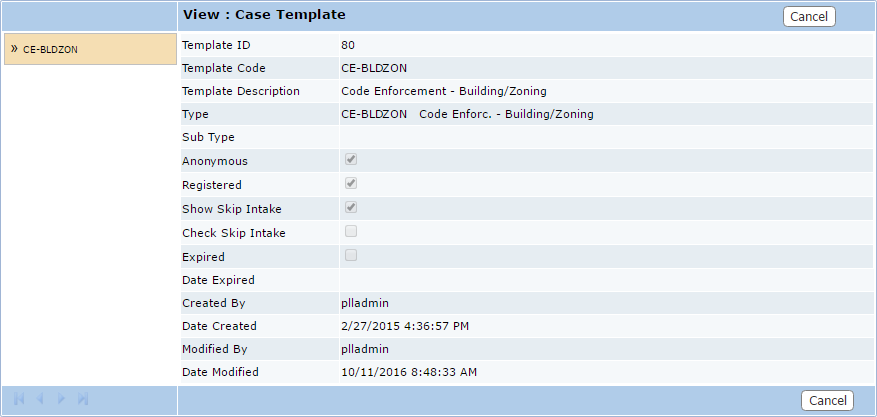Enable the Check Skip Intake checkbox
The width and height of the screenshot is (877, 417).
[351, 232]
